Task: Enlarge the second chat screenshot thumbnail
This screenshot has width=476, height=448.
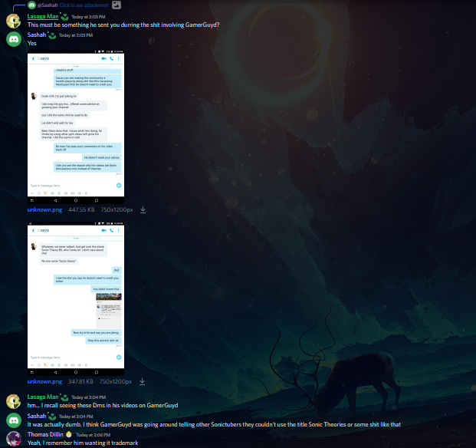Action: 76,299
